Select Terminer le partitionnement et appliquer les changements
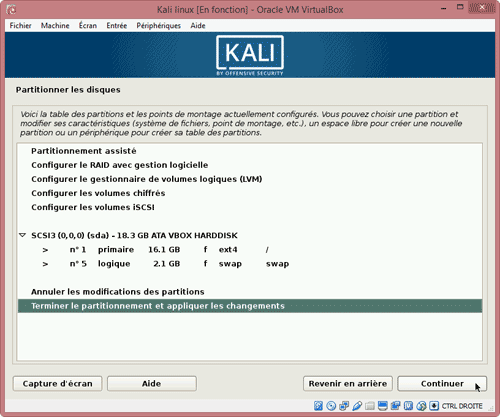The width and height of the screenshot is (500, 417). [x=250, y=306]
